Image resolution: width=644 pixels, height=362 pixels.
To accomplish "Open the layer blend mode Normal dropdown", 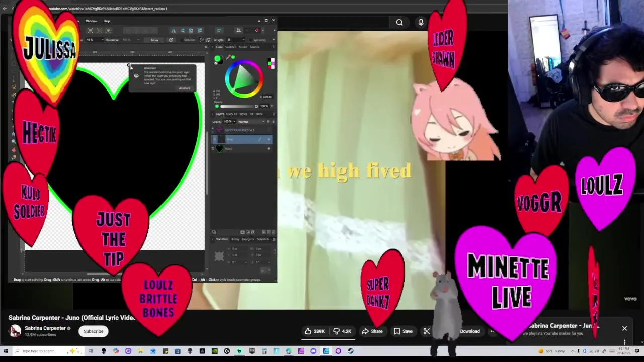I will (250, 122).
